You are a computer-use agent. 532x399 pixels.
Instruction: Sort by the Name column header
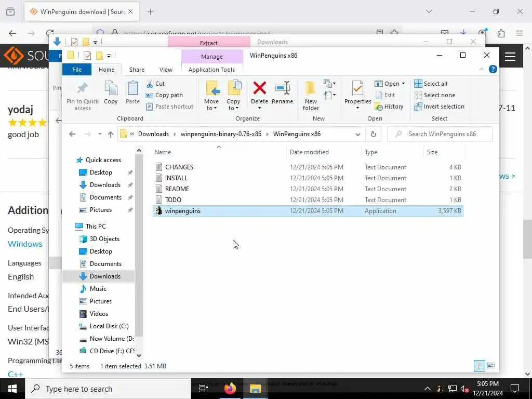pyautogui.click(x=219, y=152)
